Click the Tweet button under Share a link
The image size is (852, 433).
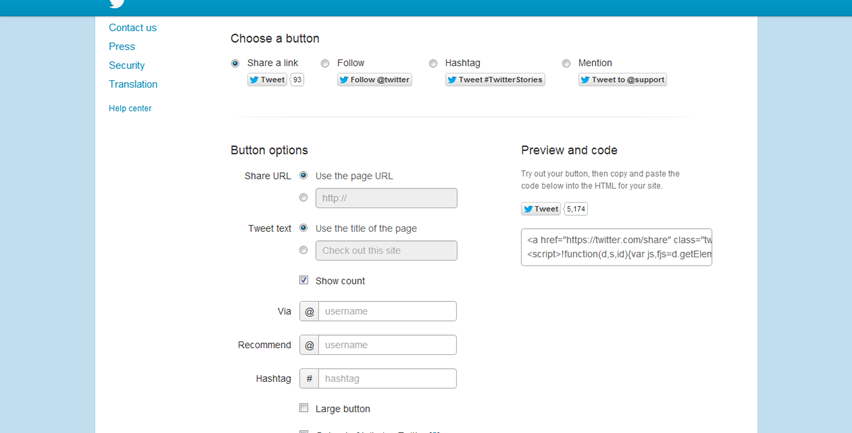tap(267, 80)
